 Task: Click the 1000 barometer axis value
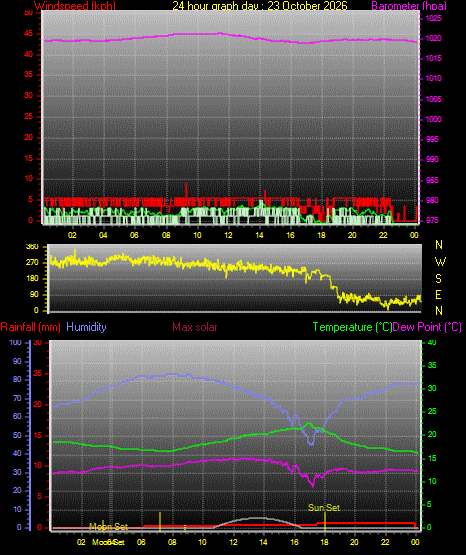coord(433,119)
